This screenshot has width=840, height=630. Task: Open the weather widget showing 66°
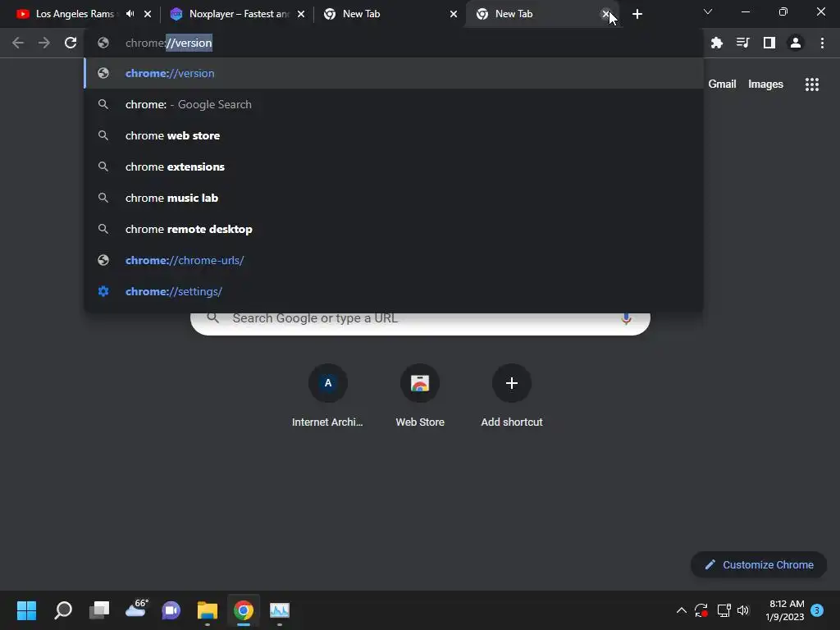click(x=135, y=609)
